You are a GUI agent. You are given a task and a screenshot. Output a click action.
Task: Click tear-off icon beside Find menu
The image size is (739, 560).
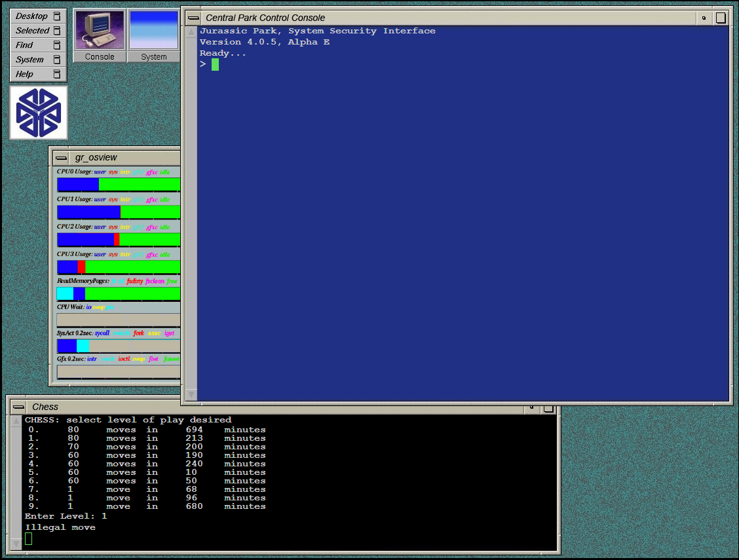tap(57, 45)
